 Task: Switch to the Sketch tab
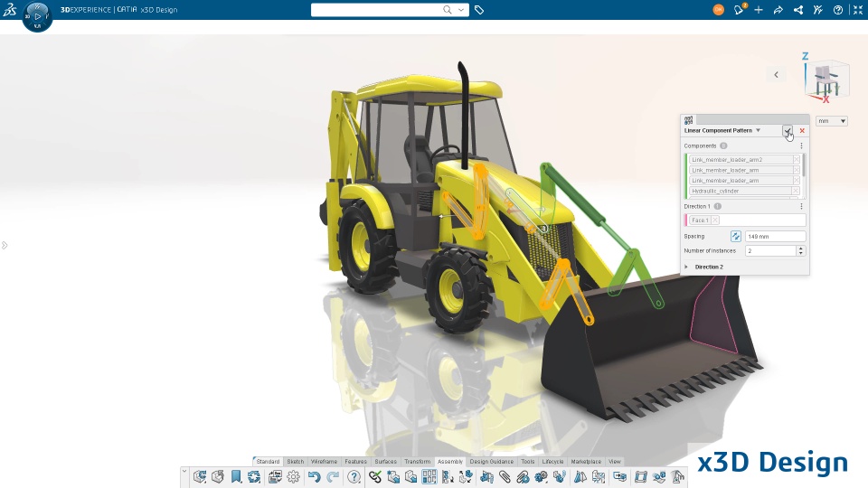(x=295, y=462)
